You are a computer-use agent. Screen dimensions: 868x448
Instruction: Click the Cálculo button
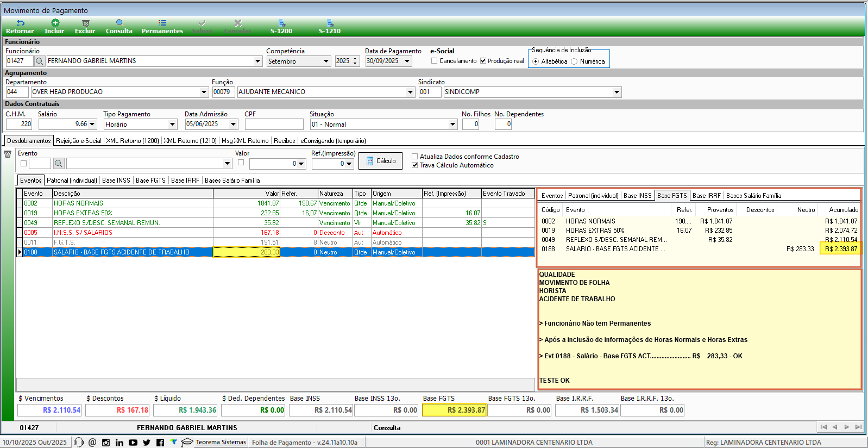pyautogui.click(x=380, y=161)
